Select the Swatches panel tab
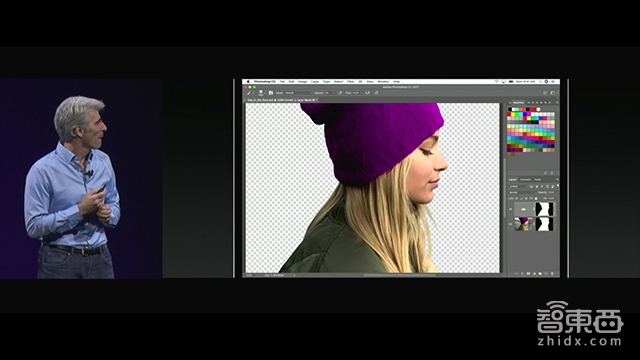Image resolution: width=640 pixels, height=360 pixels. click(x=518, y=102)
